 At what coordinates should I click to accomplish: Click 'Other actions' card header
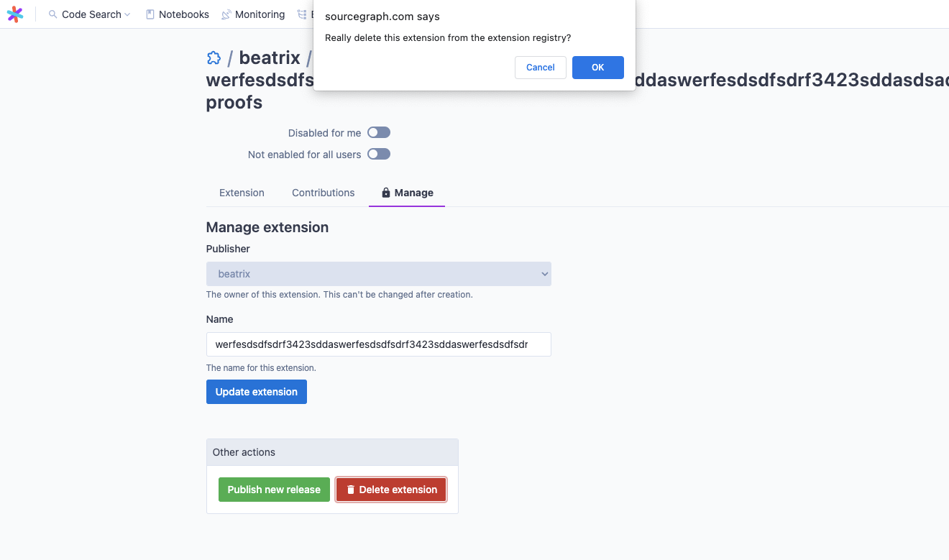point(332,452)
